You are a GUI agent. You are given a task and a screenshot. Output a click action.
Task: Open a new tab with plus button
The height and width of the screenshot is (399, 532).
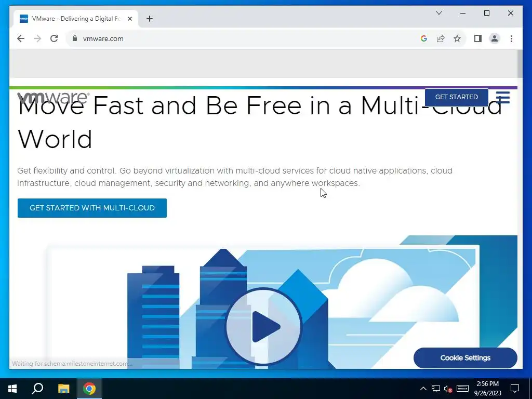[150, 19]
